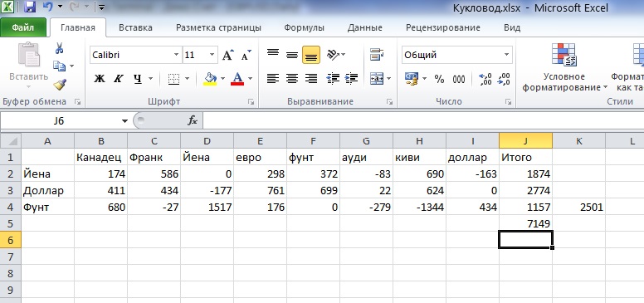
Task: Open Шрифт group dialog launcher
Action: tap(251, 102)
